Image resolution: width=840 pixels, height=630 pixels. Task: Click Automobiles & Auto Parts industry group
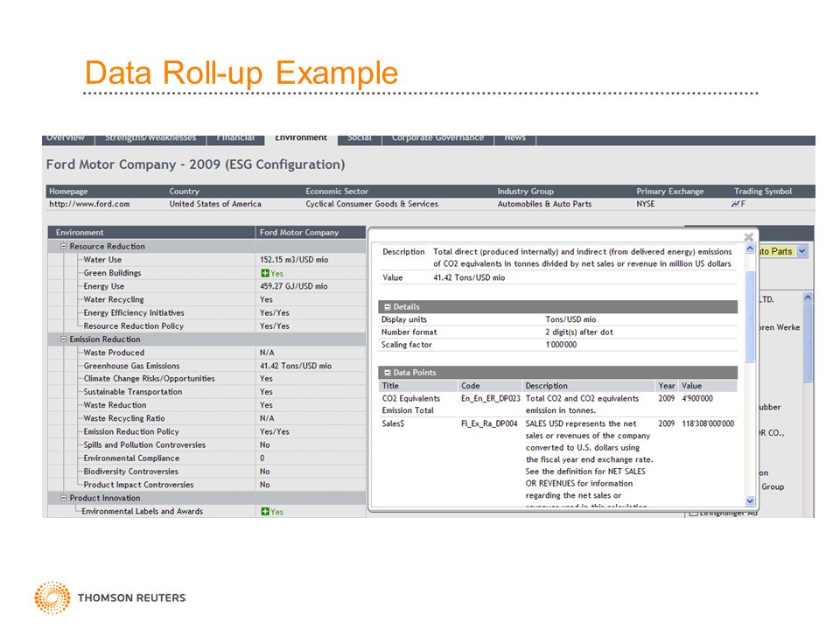pyautogui.click(x=544, y=204)
